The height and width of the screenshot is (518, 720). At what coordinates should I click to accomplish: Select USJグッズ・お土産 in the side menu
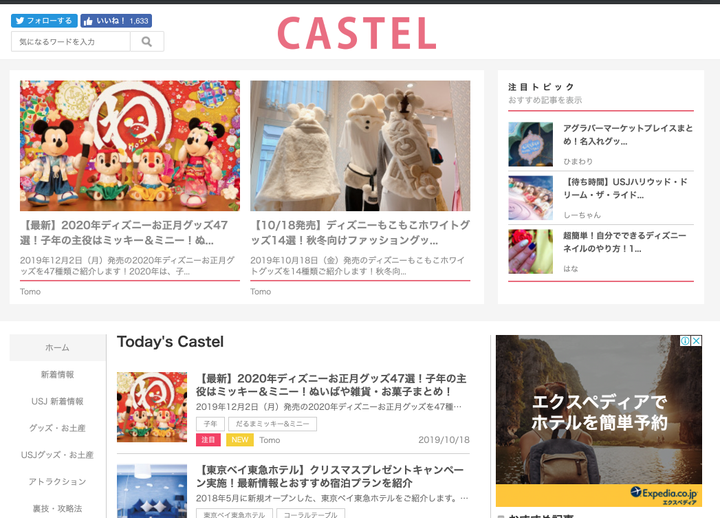tap(57, 455)
